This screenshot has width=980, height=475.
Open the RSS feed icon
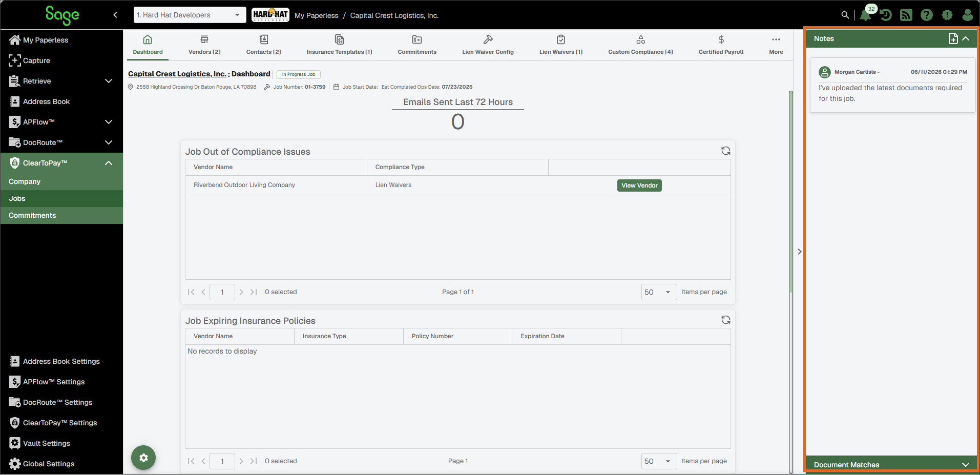(x=906, y=15)
